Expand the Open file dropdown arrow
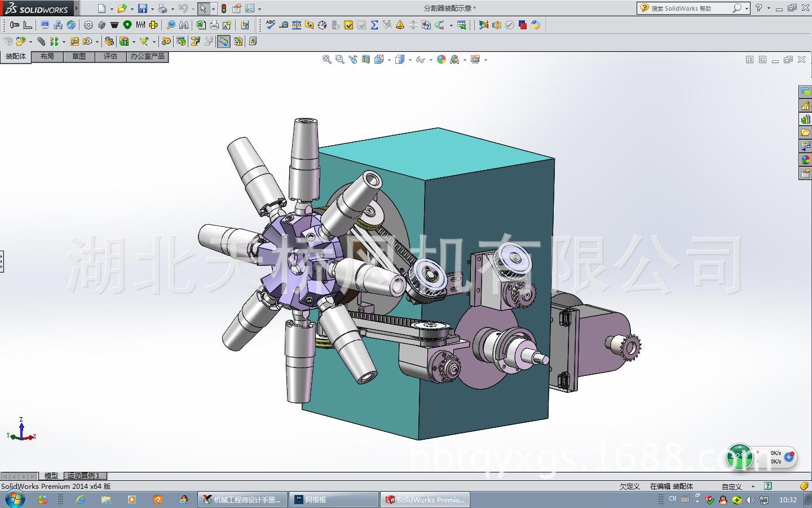This screenshot has height=508, width=812. pos(132,9)
